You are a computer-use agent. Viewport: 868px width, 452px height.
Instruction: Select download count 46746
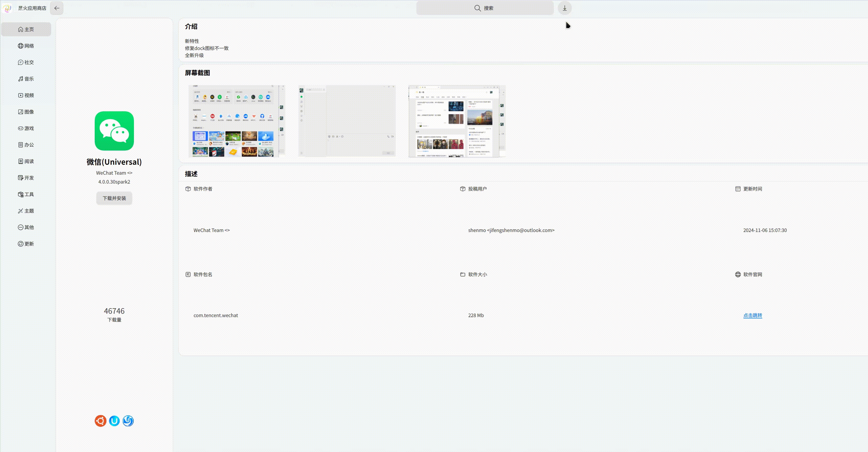click(x=114, y=311)
